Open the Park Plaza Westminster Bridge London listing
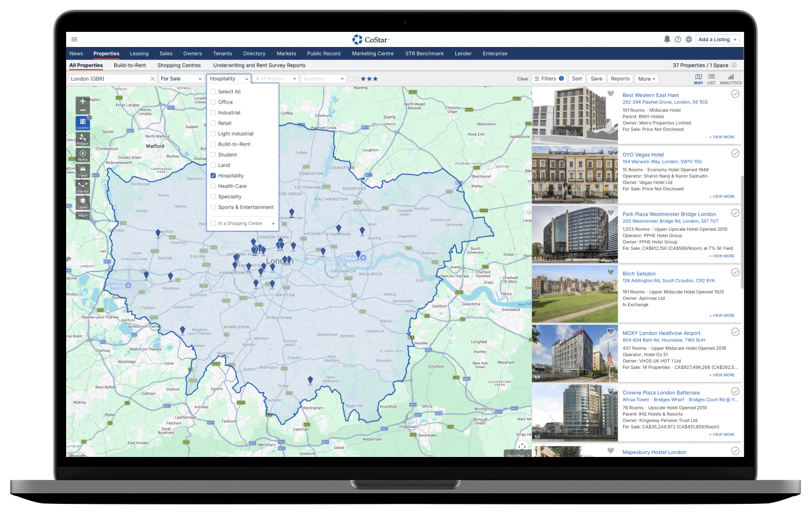Image resolution: width=812 pixels, height=519 pixels. click(669, 214)
